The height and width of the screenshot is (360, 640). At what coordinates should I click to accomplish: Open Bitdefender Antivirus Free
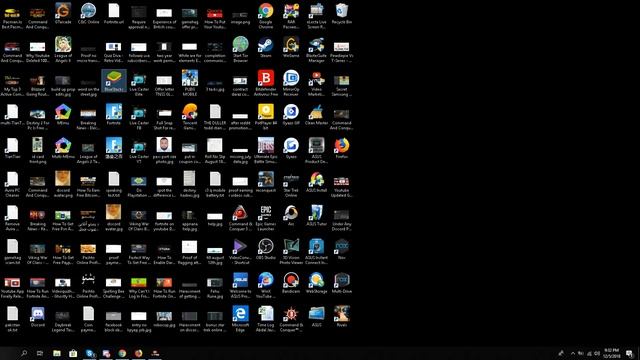pyautogui.click(x=266, y=83)
